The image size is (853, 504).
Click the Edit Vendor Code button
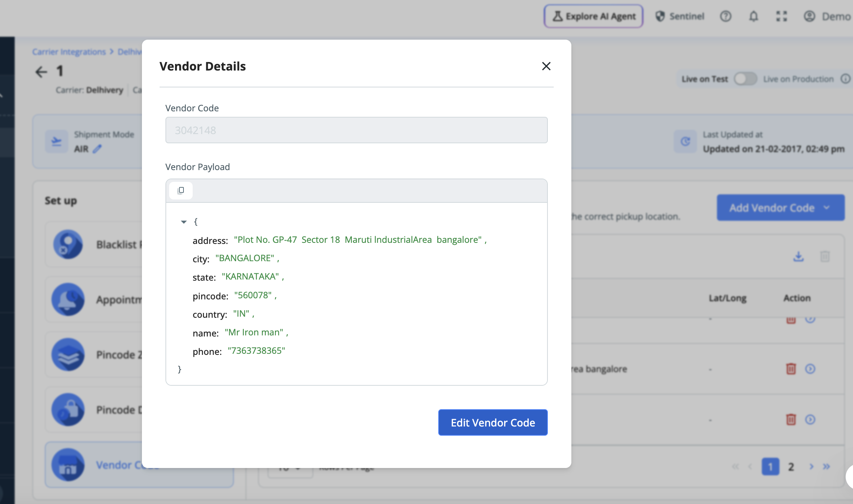click(x=493, y=422)
